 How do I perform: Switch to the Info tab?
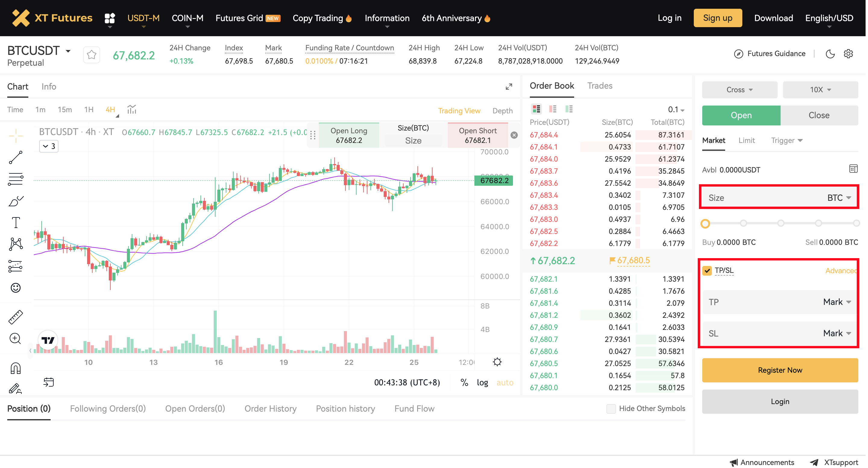pos(49,87)
